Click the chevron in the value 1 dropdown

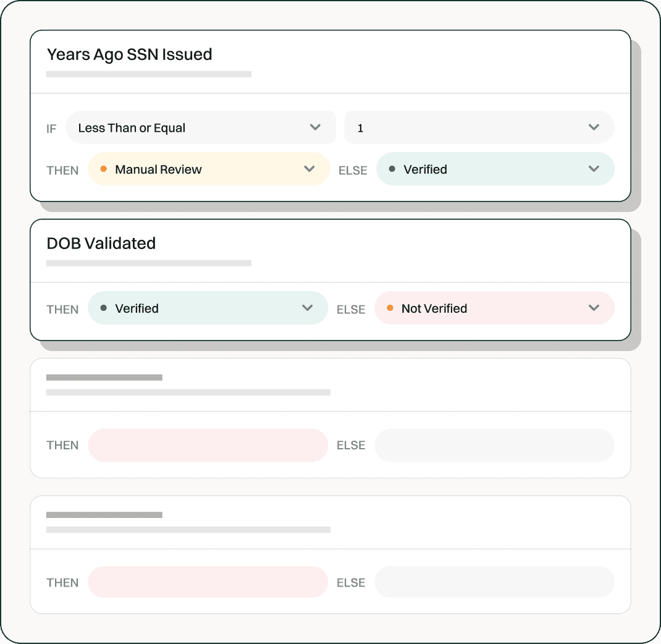pyautogui.click(x=594, y=127)
